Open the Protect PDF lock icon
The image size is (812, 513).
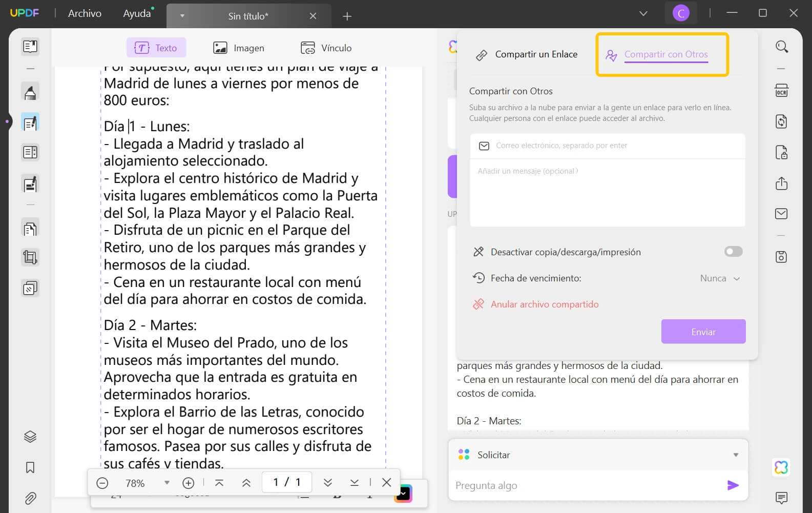781,152
